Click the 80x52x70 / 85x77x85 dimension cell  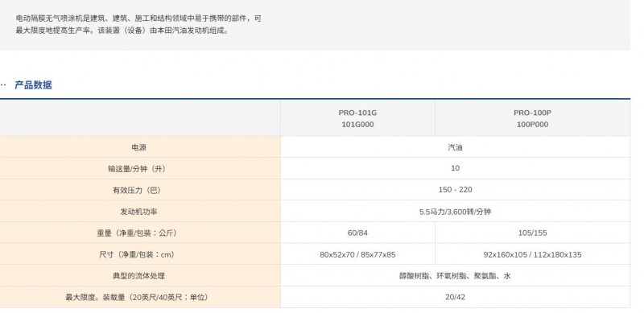tap(357, 254)
